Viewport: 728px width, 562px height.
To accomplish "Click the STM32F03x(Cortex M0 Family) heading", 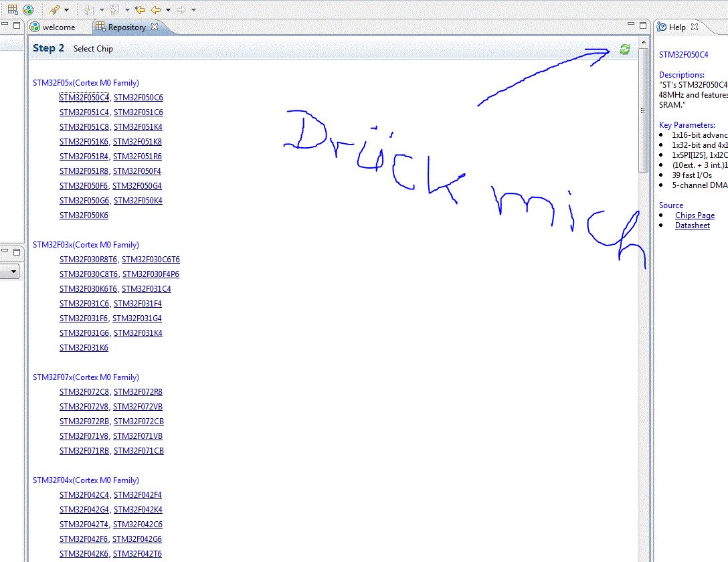I will 86,245.
